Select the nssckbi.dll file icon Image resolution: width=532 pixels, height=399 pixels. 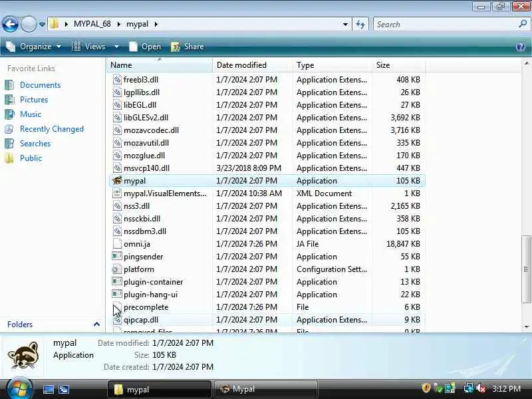(117, 219)
